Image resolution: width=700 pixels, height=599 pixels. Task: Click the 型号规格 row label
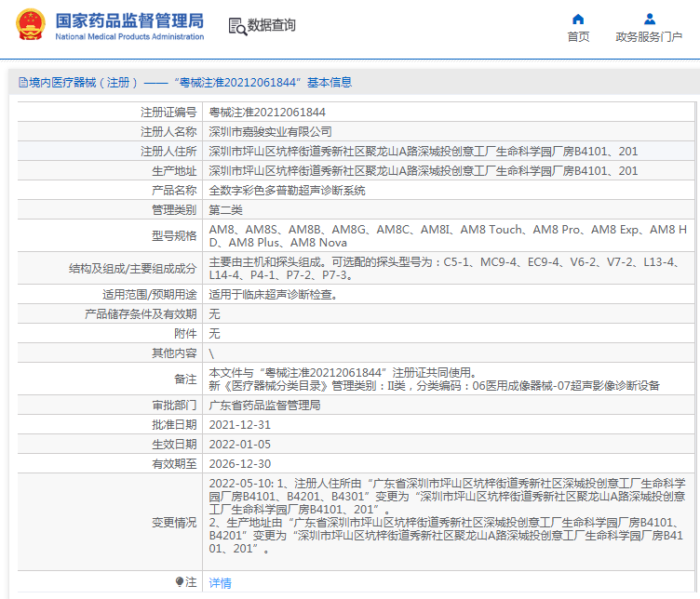coord(174,236)
